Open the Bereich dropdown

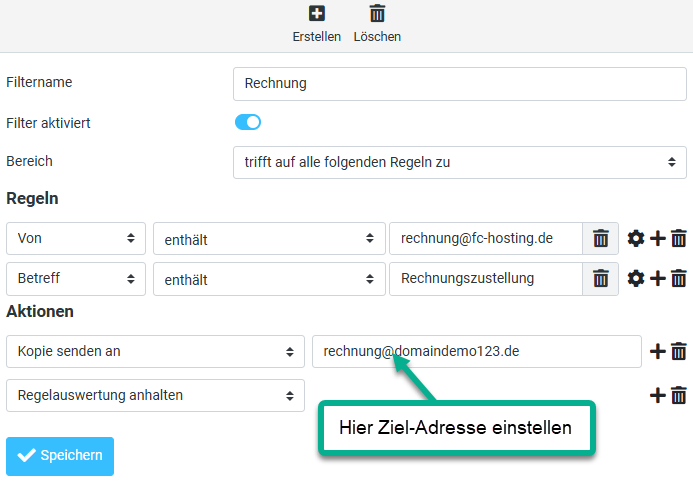pos(459,161)
